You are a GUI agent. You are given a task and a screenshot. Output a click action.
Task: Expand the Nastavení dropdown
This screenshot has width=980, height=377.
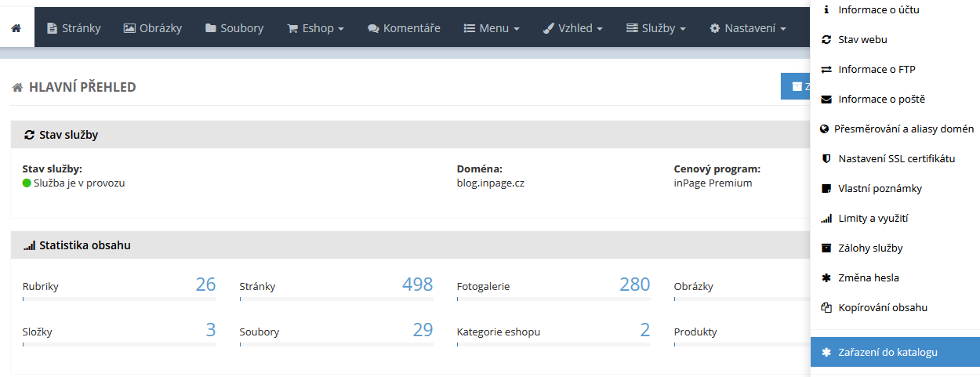click(747, 28)
